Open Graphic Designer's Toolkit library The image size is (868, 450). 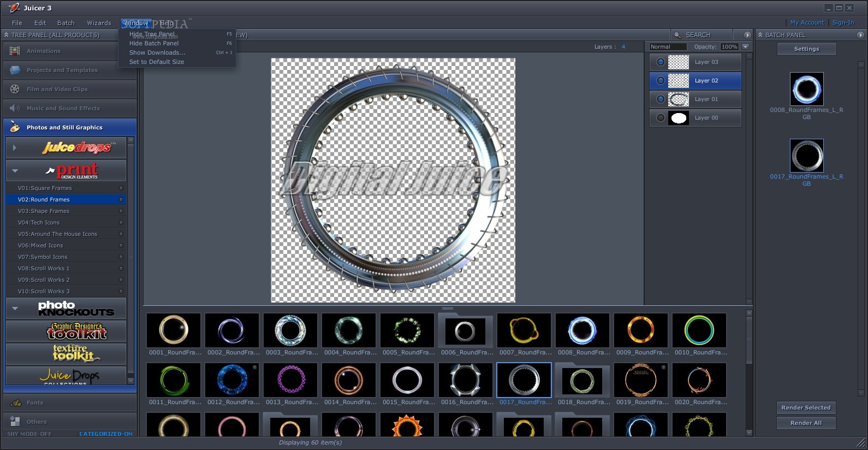[x=66, y=331]
